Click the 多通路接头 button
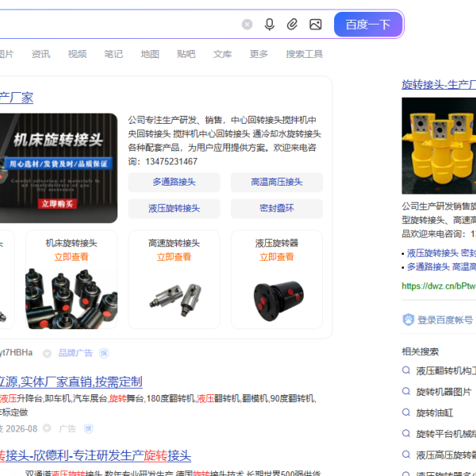The width and height of the screenshot is (476, 476). (x=174, y=182)
